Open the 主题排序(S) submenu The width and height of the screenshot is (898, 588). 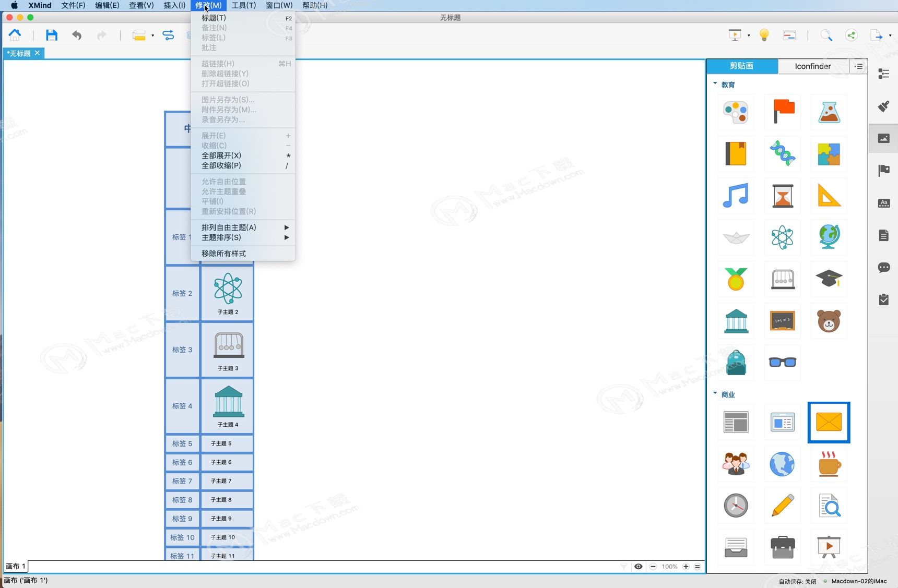click(x=243, y=237)
